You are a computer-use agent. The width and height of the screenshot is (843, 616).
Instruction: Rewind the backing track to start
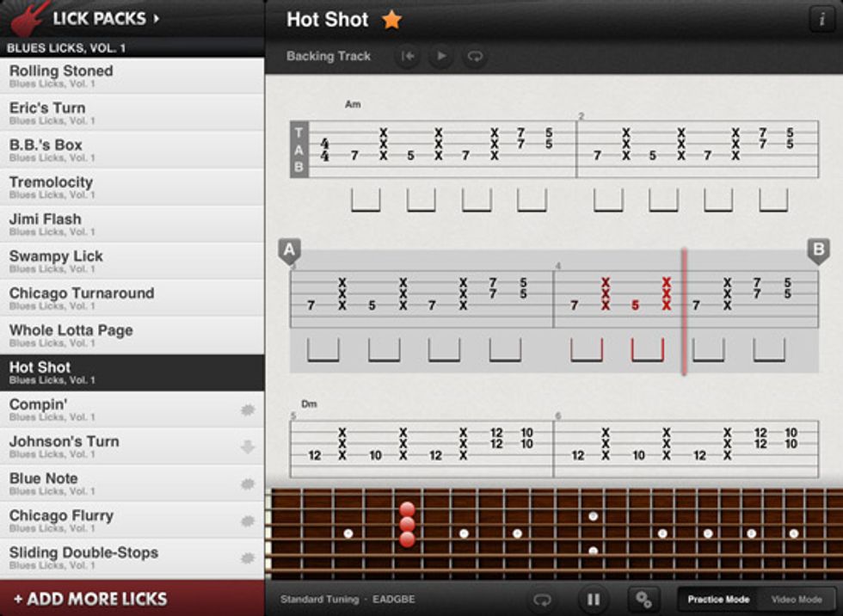point(409,57)
